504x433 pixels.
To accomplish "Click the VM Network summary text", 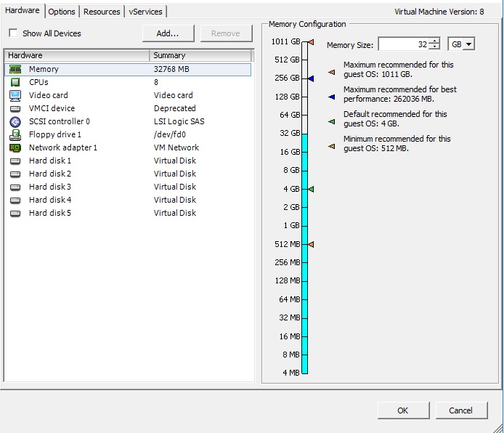I will pyautogui.click(x=176, y=147).
